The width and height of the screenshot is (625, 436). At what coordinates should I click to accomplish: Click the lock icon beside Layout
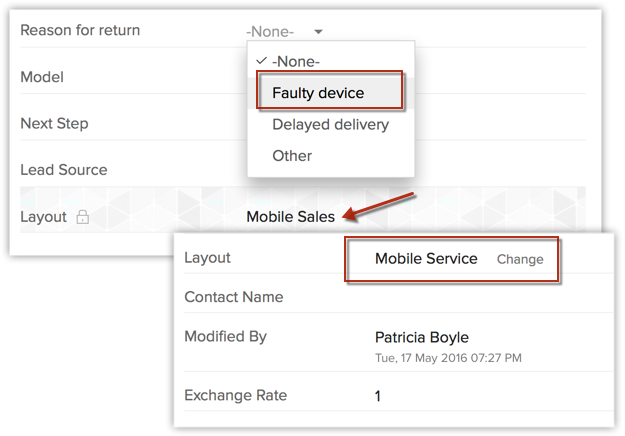click(x=83, y=217)
